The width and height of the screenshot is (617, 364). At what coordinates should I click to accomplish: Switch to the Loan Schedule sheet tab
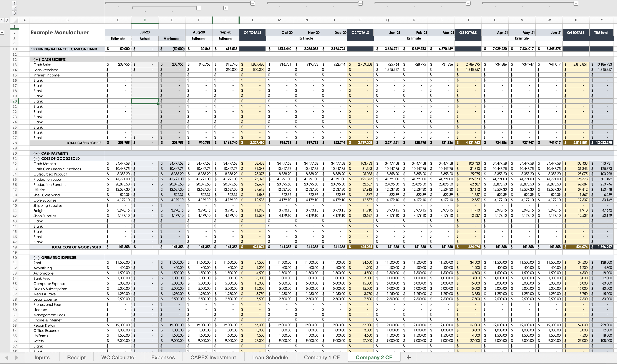click(270, 357)
